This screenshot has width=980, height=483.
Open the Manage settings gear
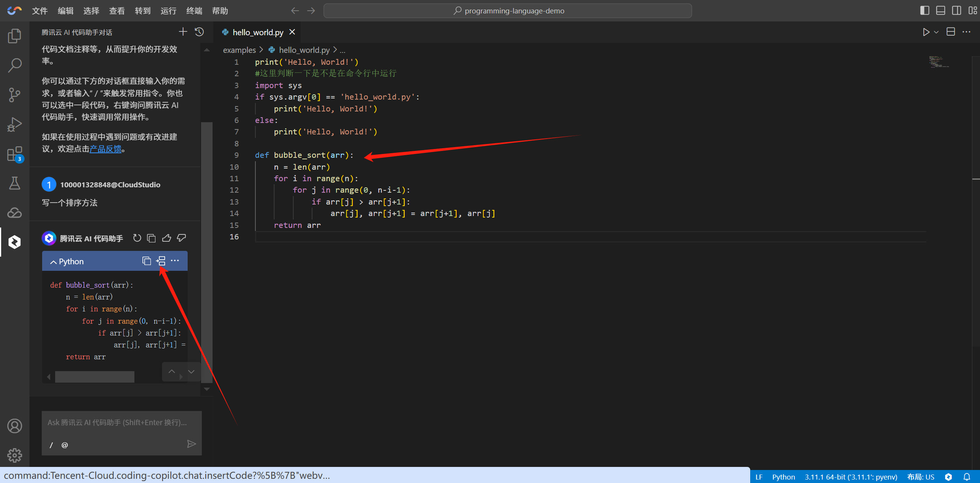pos(15,455)
